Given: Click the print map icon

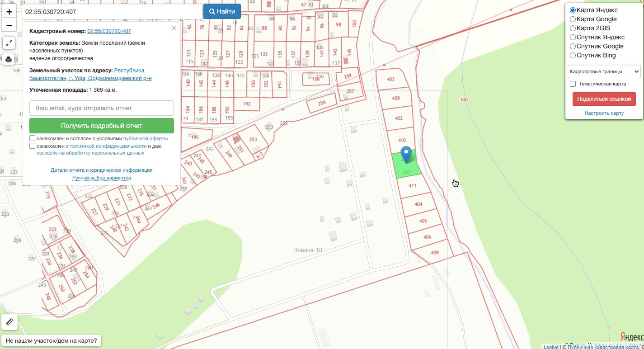Looking at the screenshot, I should pos(9,59).
